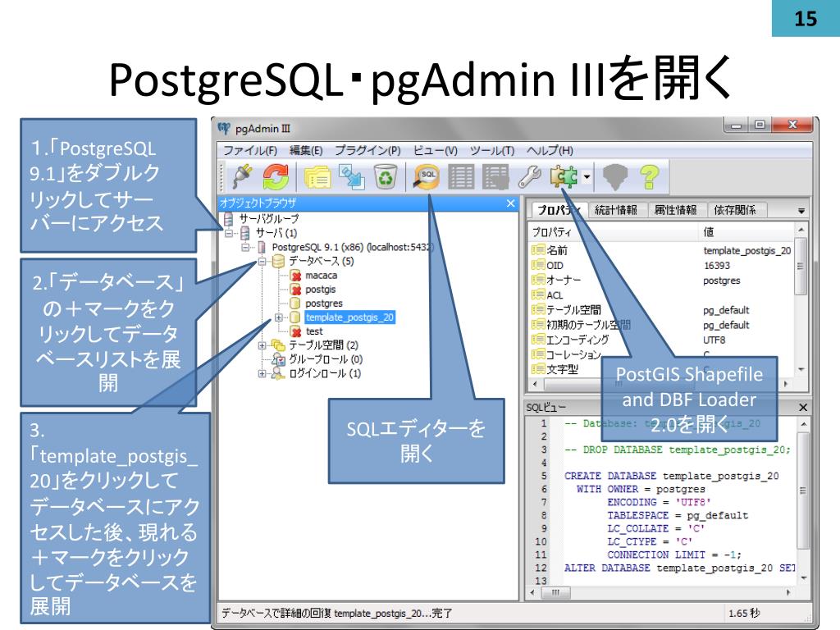Click the プロパティ column header

click(x=614, y=232)
